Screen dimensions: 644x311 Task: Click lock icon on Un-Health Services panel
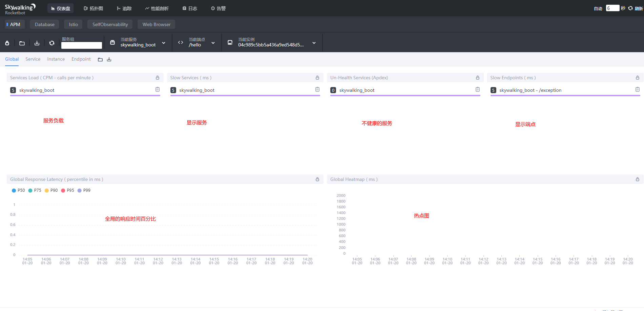478,78
